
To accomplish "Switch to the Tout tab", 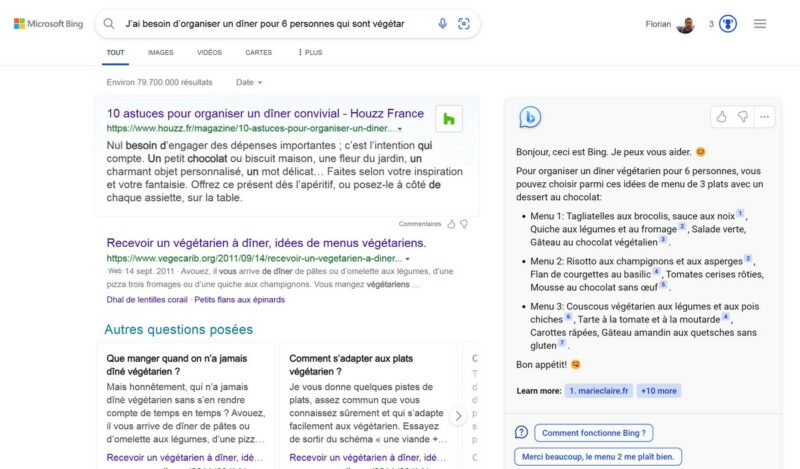I will click(x=115, y=53).
